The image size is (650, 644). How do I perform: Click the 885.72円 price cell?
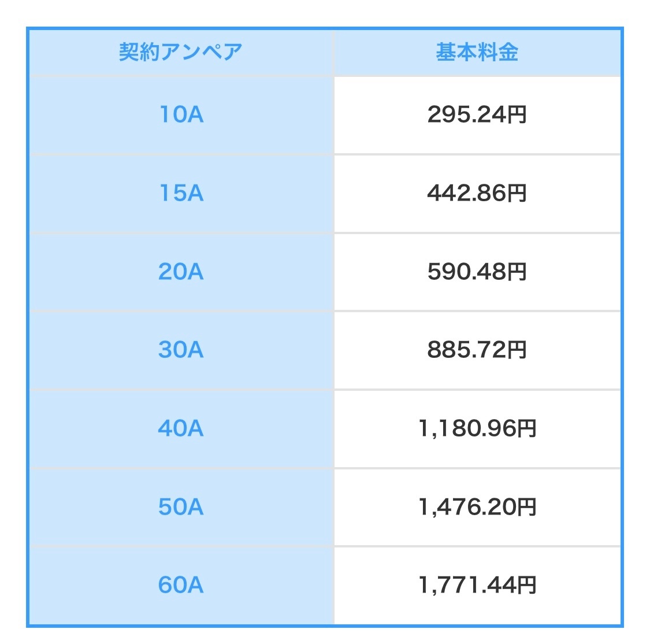point(477,350)
